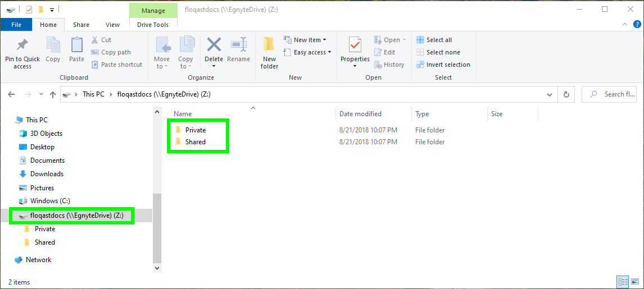Choose Copy path in Clipboard group
This screenshot has width=644, height=289.
[x=111, y=52]
